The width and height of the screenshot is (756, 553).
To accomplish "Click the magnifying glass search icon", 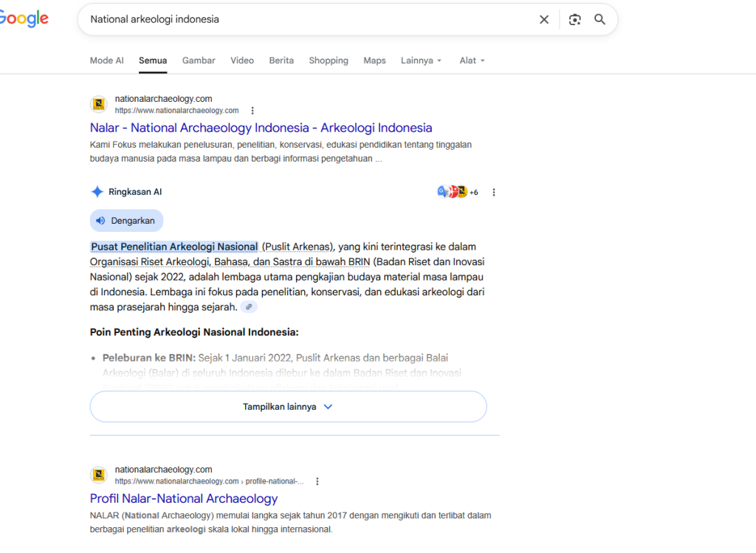I will coord(600,20).
